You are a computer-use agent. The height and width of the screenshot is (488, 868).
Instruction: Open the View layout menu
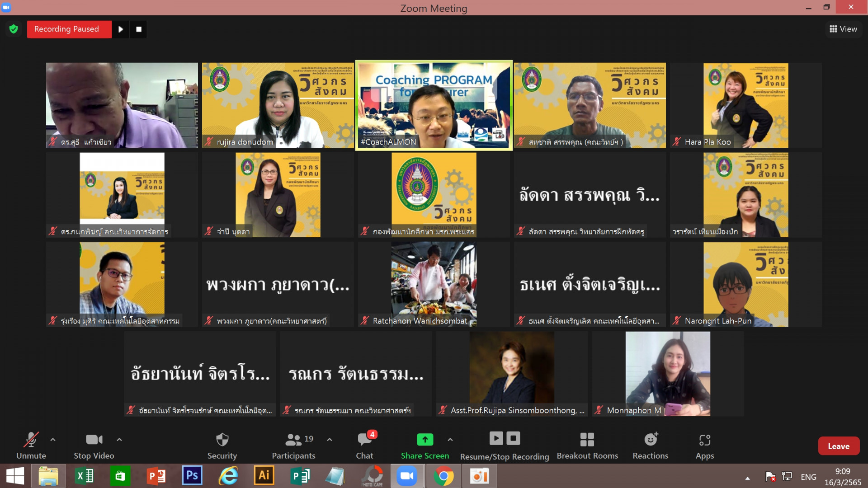pos(843,29)
